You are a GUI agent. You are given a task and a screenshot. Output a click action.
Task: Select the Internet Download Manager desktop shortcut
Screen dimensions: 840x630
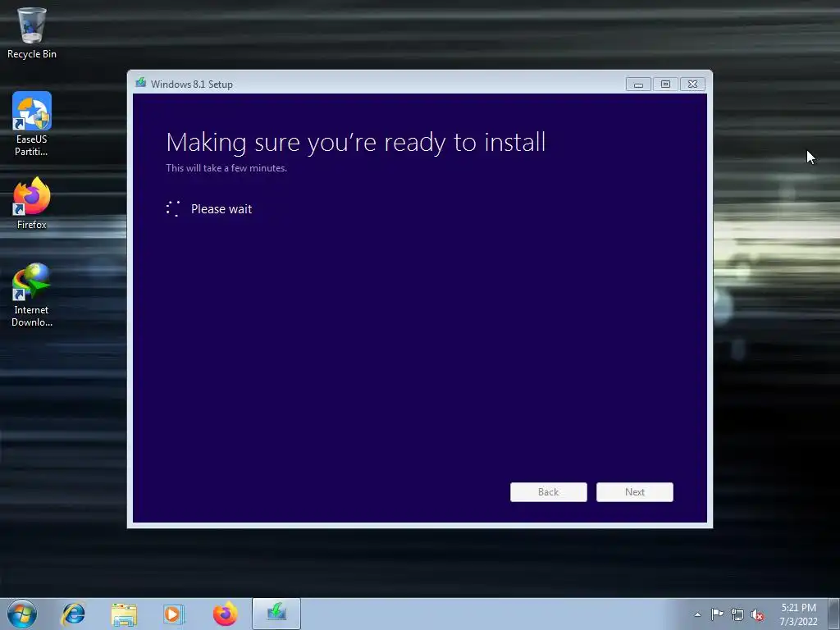click(x=32, y=294)
